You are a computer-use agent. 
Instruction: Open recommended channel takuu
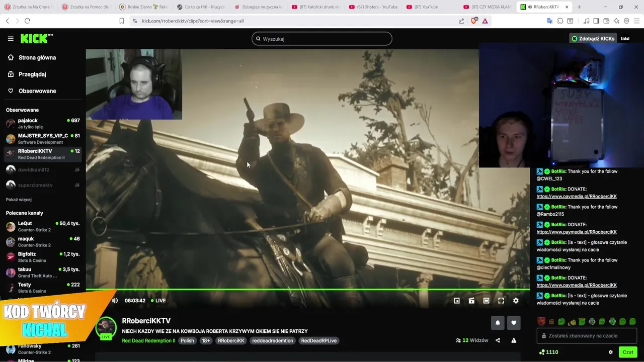click(42, 273)
